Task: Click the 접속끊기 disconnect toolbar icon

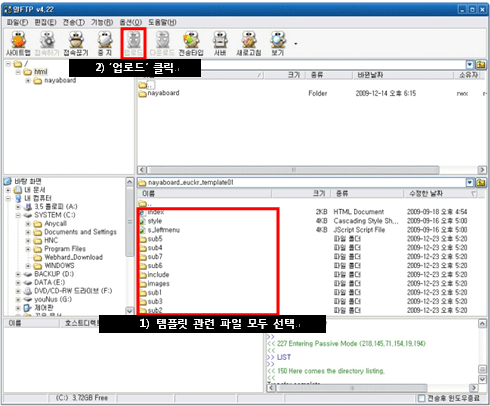Action: point(76,43)
